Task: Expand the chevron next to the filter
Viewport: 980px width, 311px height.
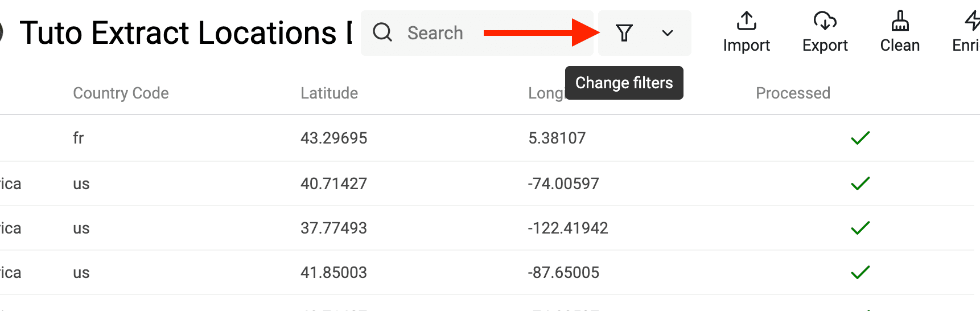Action: (x=668, y=33)
